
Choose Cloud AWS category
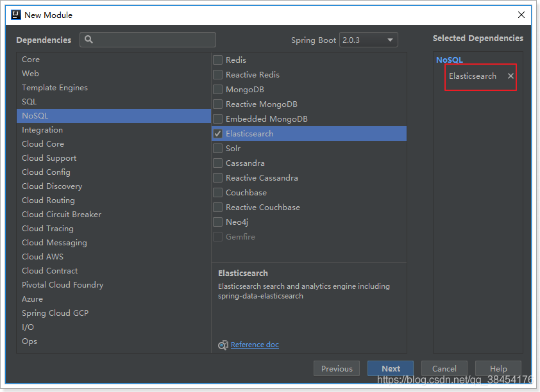[x=114, y=257]
